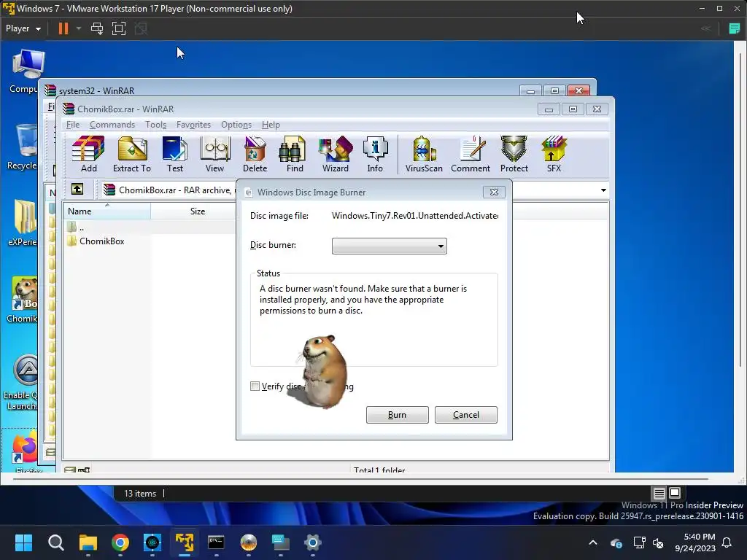
Task: Expand the Disc burner dropdown
Action: (390, 246)
